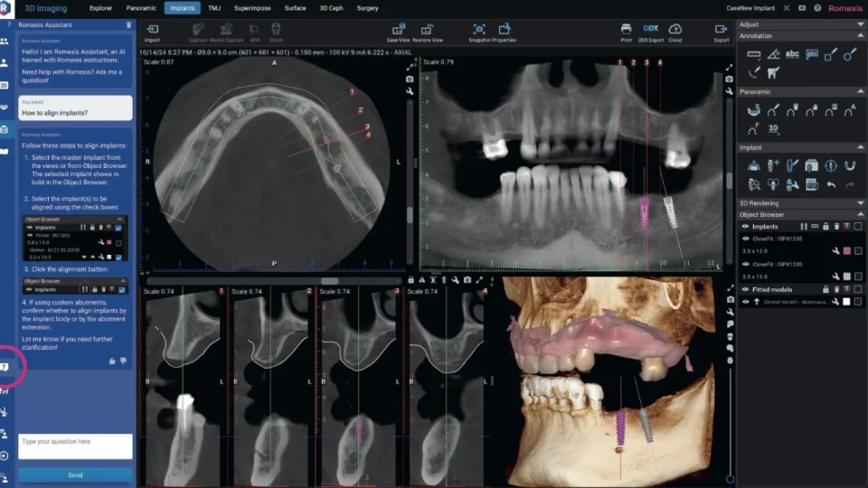Click the thumbs down feedback icon
The width and height of the screenshot is (868, 488).
click(124, 361)
